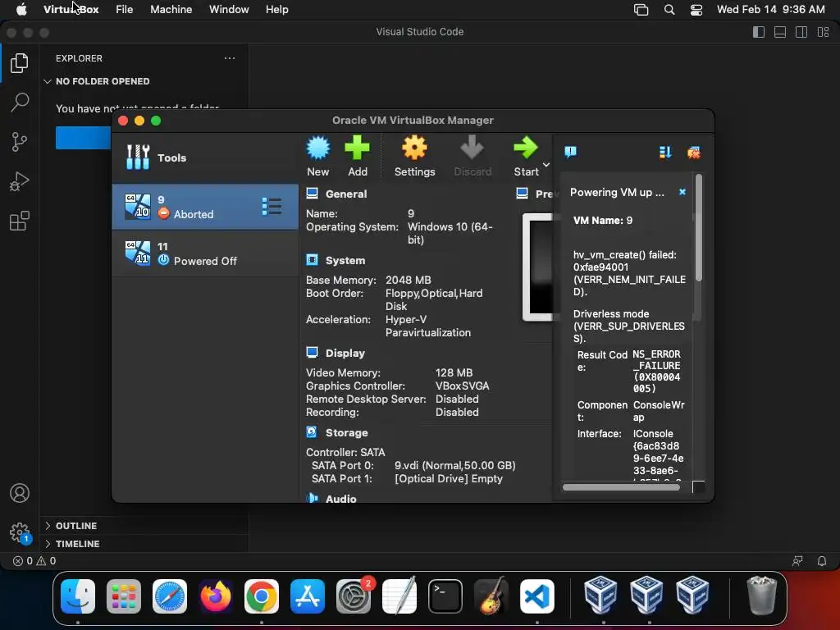Open the Window menu

[229, 9]
